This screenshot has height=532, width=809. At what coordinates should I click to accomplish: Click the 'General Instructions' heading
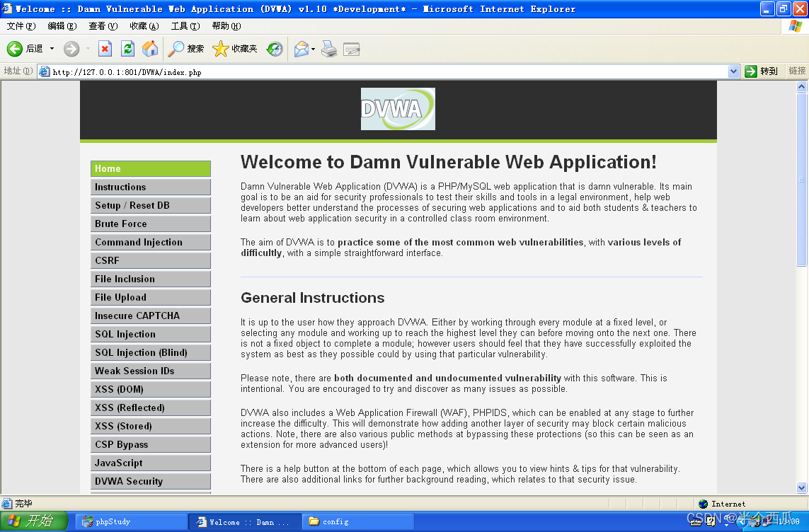313,298
